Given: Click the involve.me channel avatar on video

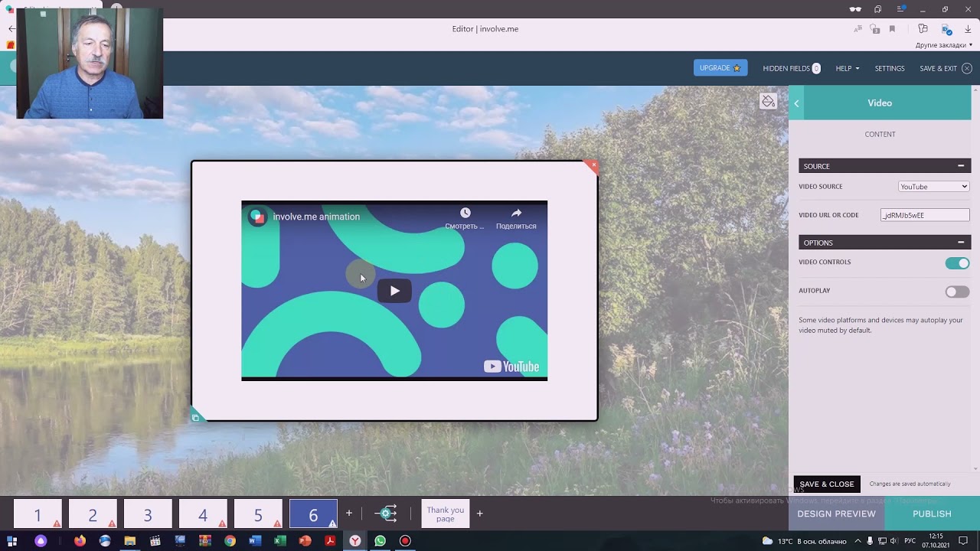Looking at the screenshot, I should point(258,217).
